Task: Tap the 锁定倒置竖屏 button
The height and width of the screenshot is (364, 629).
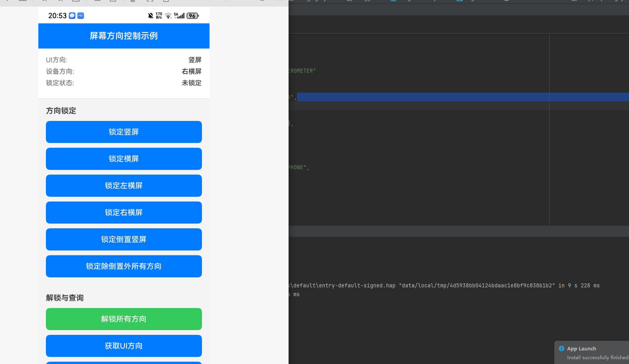Action: [124, 239]
